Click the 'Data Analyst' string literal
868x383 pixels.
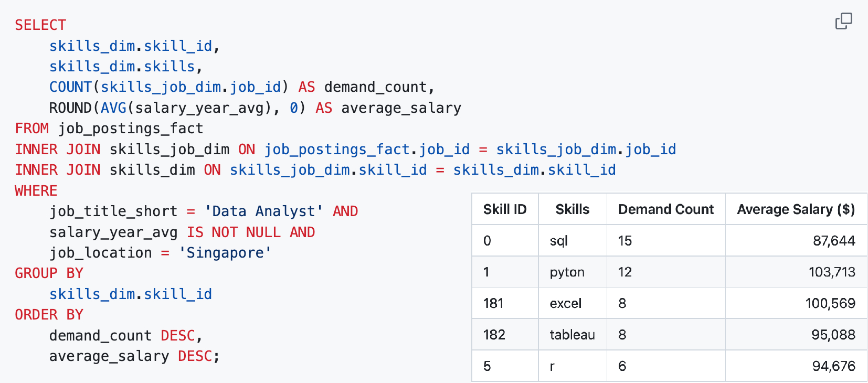coord(263,211)
